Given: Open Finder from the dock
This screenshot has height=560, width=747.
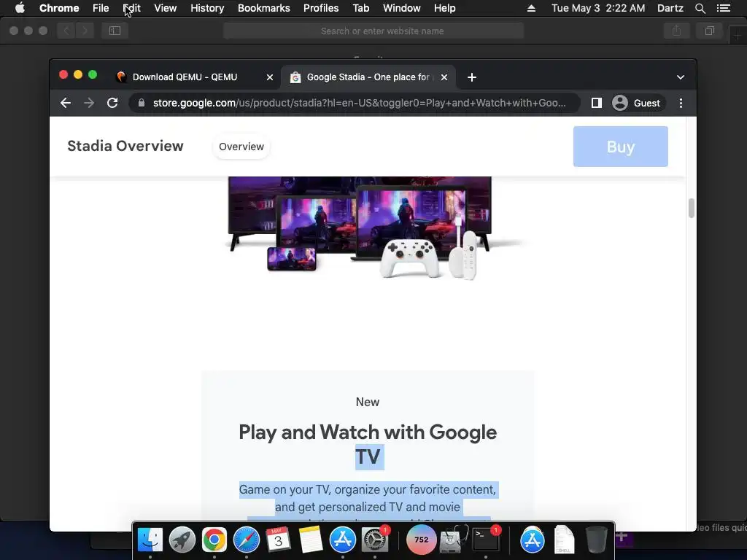Looking at the screenshot, I should tap(150, 540).
